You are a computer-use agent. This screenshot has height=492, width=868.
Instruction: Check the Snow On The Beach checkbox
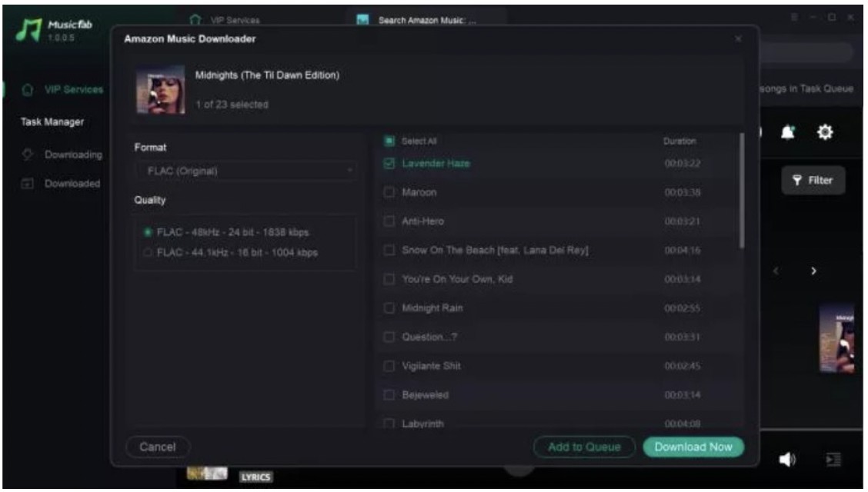389,250
